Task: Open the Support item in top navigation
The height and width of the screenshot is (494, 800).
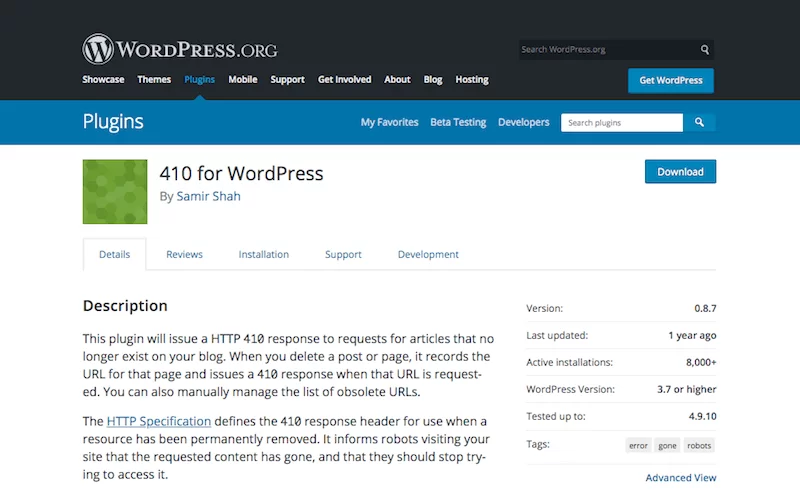Action: 287,80
